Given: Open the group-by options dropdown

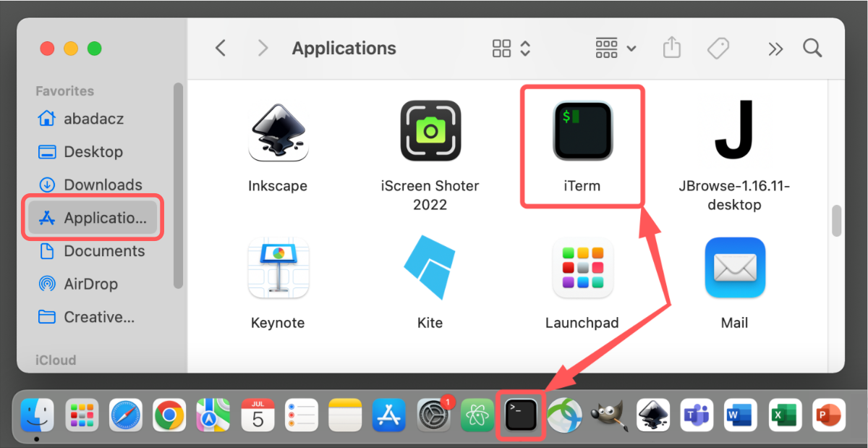Looking at the screenshot, I should 616,48.
